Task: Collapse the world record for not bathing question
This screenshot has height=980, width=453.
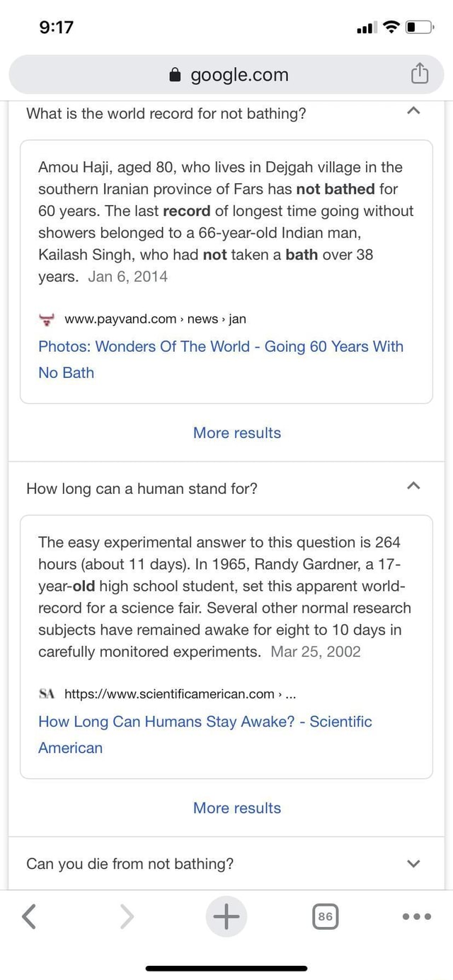Action: (415, 111)
